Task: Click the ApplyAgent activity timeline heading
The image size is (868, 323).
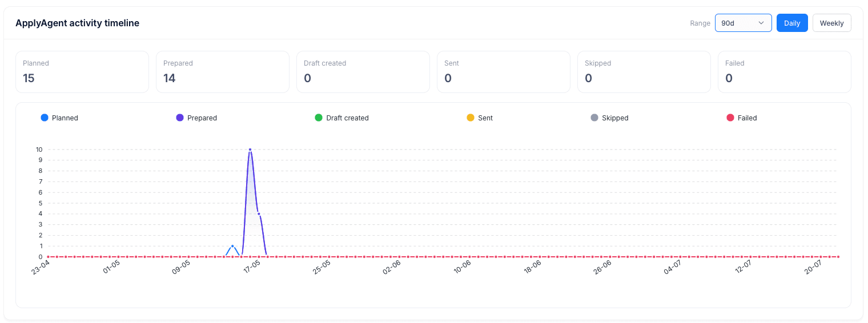Action: coord(77,23)
